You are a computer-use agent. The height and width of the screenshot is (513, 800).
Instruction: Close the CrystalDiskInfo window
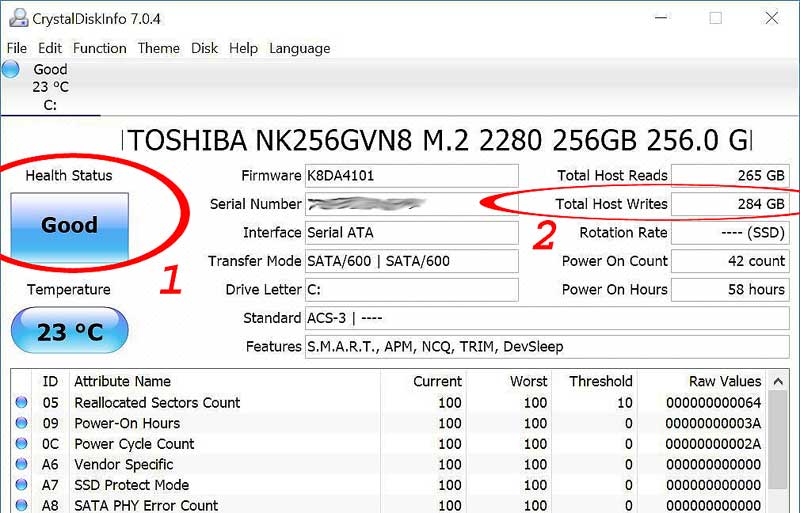tap(772, 18)
